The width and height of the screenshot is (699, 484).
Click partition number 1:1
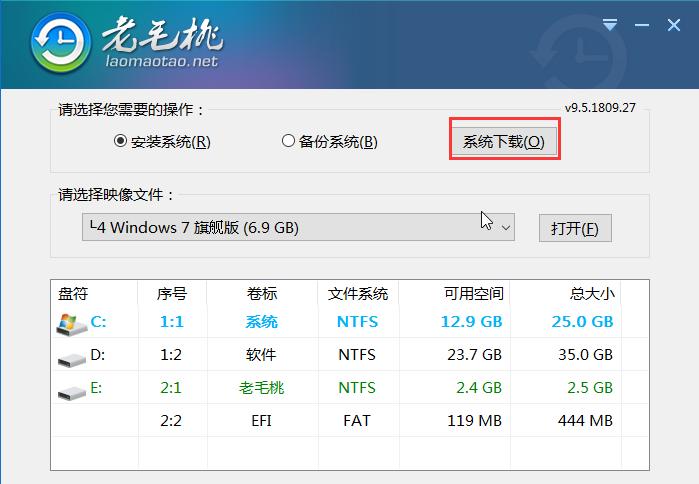[172, 321]
